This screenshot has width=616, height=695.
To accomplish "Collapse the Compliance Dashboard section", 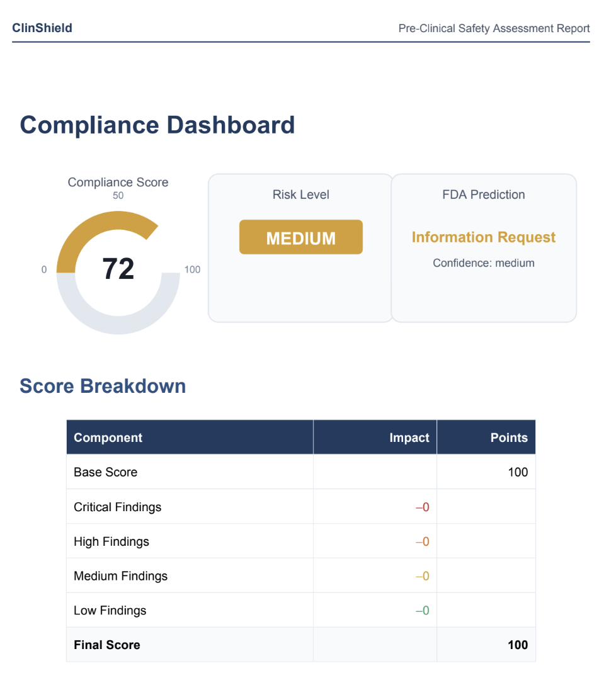I will pos(157,125).
